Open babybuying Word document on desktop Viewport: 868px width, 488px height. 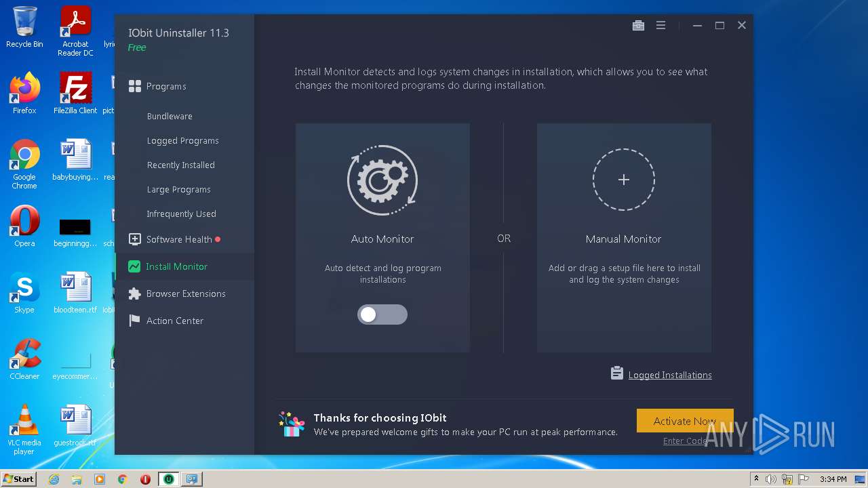click(x=75, y=160)
